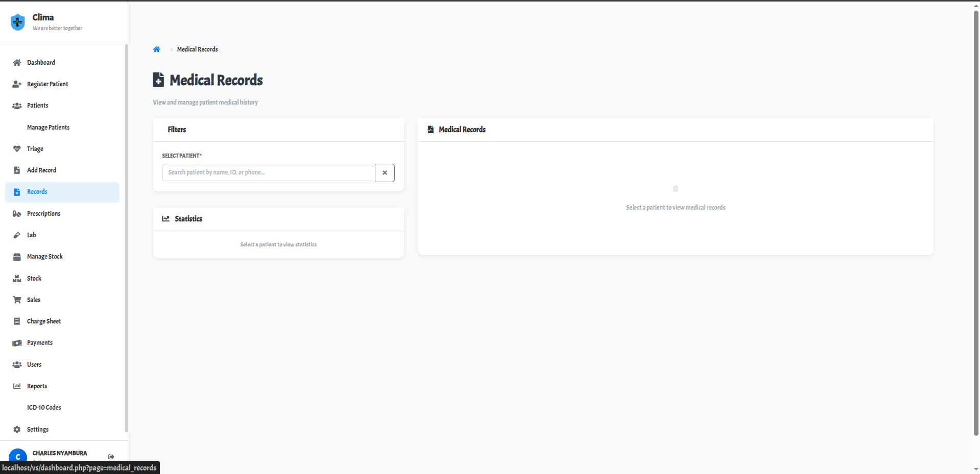980x474 pixels.
Task: Open the Payments menu item
Action: (62, 343)
